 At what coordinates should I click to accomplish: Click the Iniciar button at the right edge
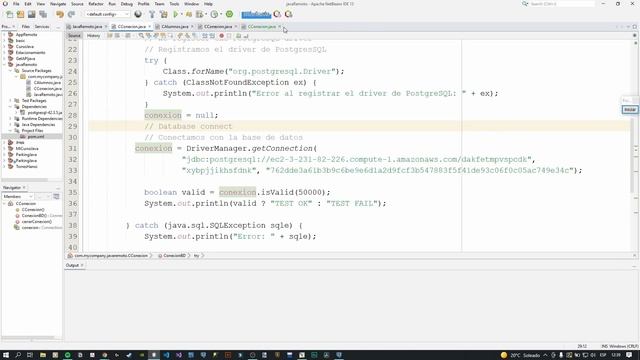coord(630,109)
